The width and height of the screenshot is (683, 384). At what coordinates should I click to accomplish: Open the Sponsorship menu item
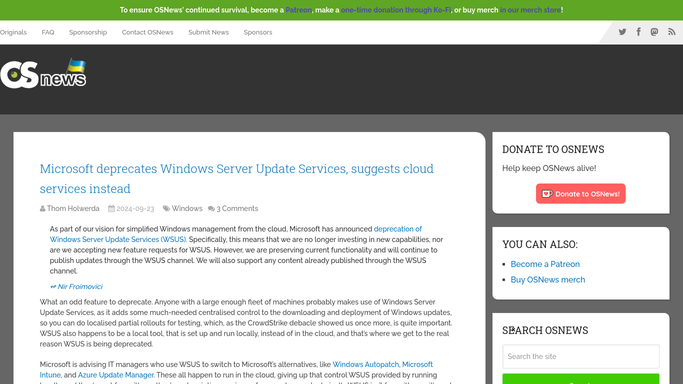(88, 32)
